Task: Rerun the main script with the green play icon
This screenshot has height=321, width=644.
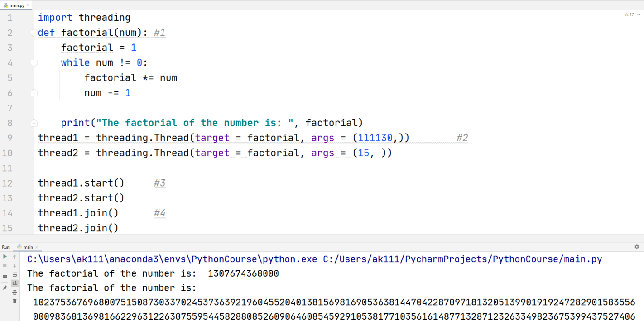Action: 5,256
